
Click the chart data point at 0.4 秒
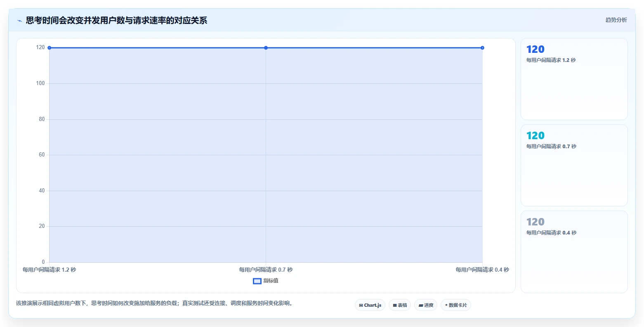(482, 48)
